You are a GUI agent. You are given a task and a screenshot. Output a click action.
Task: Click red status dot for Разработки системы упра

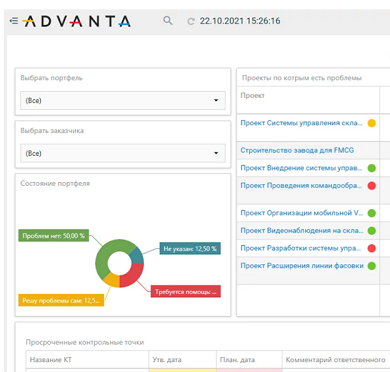[372, 248]
